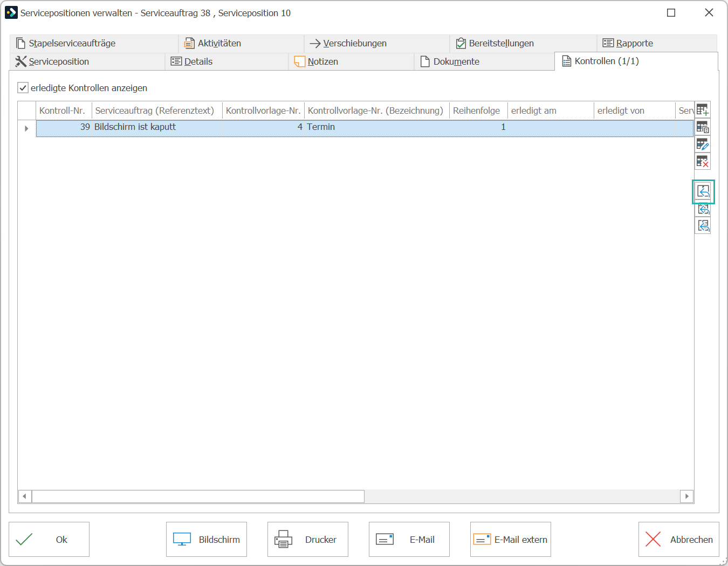Open the Dokumente tab
The image size is (728, 566).
(x=484, y=61)
